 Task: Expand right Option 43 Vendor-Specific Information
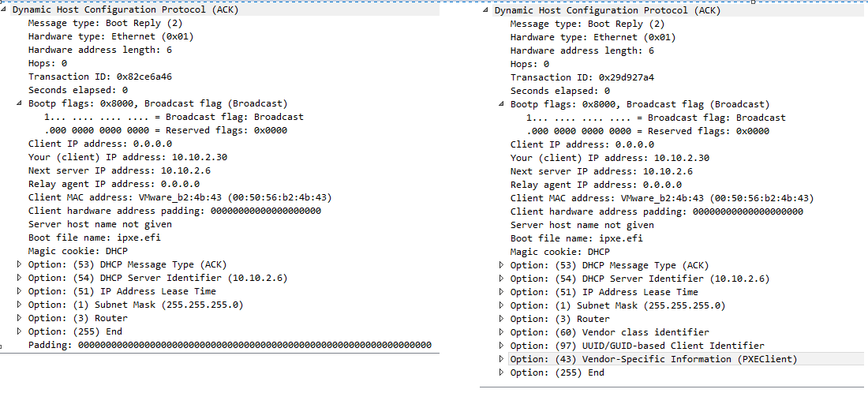click(x=502, y=359)
